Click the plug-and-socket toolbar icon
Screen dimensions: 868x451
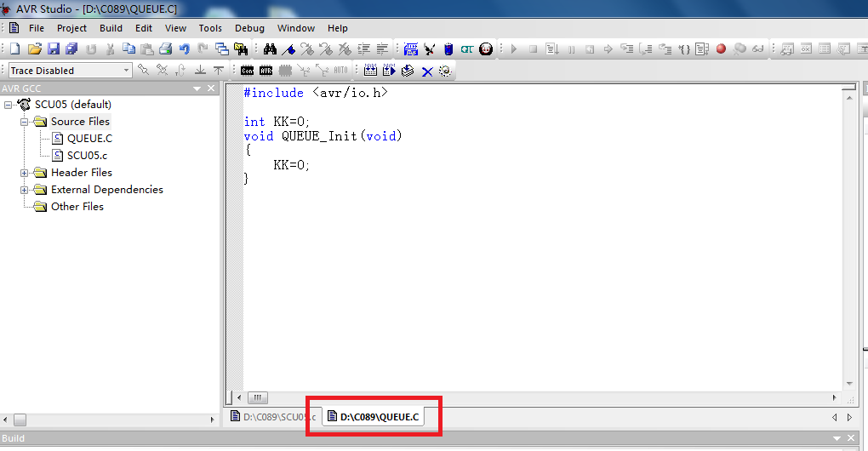click(430, 49)
